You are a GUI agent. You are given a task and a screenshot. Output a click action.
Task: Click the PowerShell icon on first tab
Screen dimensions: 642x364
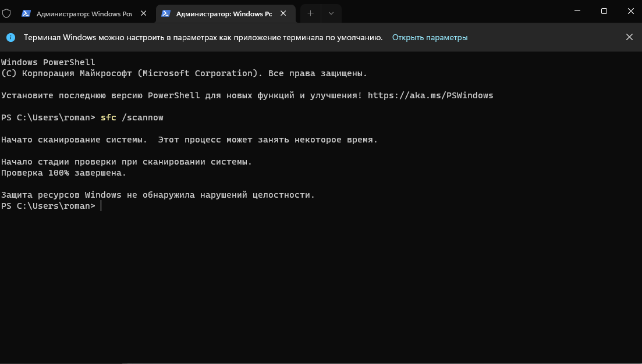tap(26, 13)
